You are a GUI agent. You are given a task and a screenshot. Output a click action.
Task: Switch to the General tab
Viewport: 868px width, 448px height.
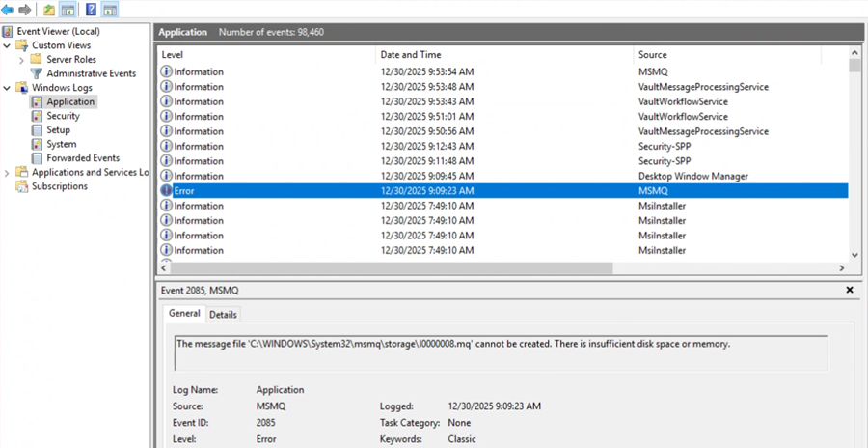[x=184, y=313]
